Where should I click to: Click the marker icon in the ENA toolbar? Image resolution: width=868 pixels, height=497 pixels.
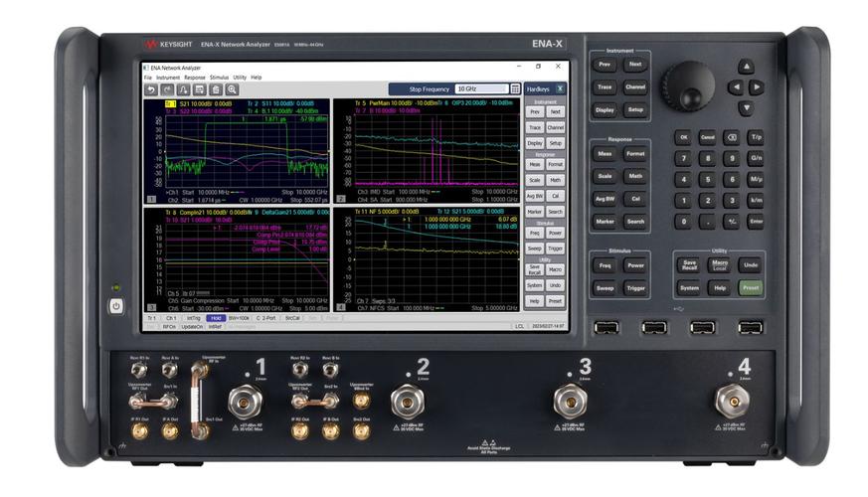point(183,89)
